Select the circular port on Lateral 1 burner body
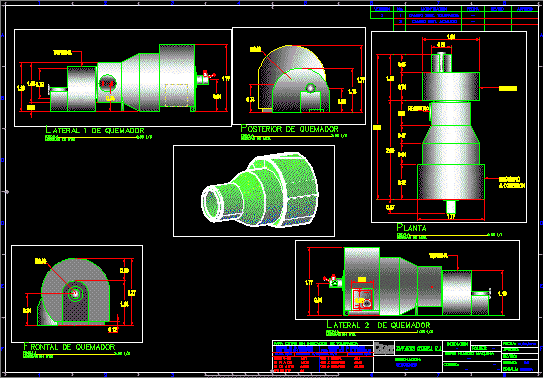 [107, 83]
